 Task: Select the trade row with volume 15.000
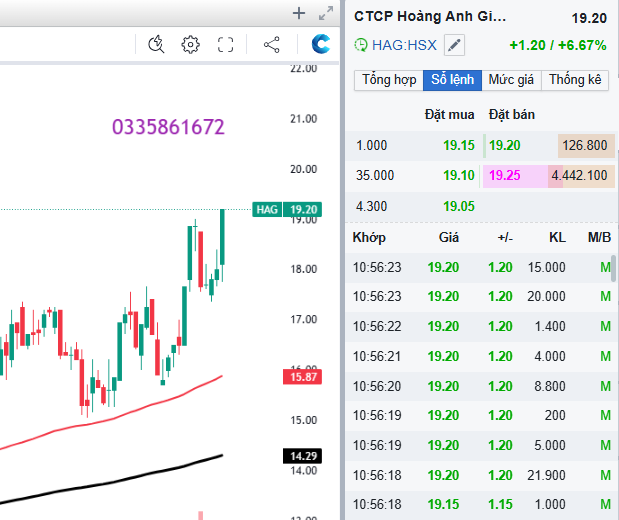[x=480, y=267]
